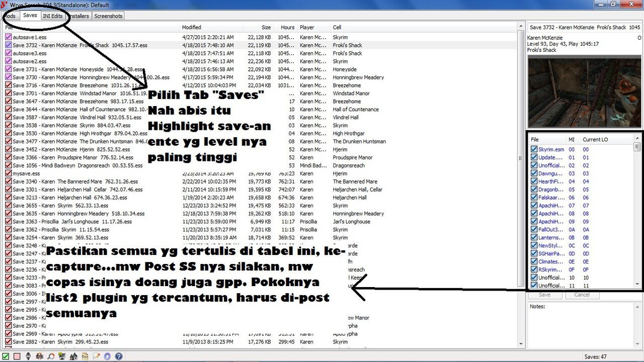The height and width of the screenshot is (362, 644).
Task: Sort saves by Modified column
Action: point(212,28)
